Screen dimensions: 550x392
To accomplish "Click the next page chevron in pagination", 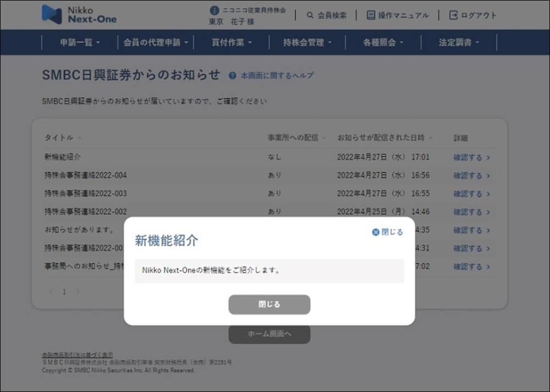I will [78, 291].
